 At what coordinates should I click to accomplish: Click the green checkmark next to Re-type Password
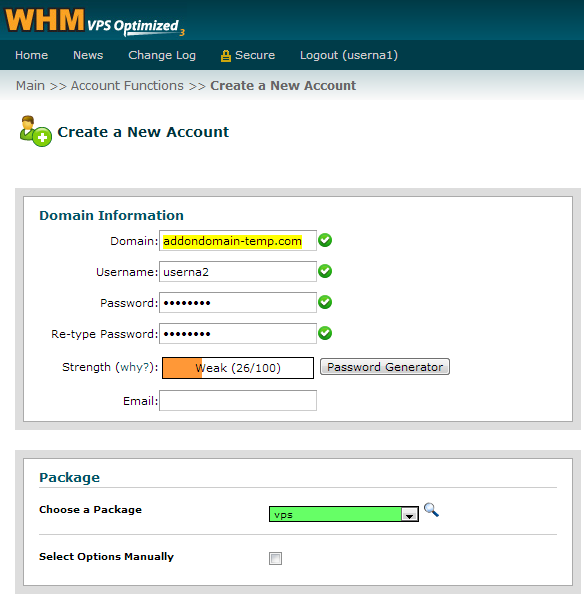pos(325,333)
